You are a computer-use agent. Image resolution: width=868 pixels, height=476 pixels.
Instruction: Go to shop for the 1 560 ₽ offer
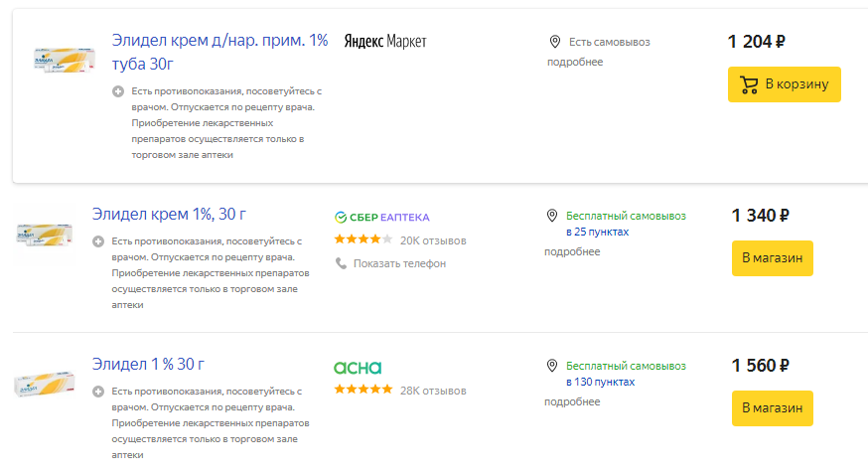coord(773,407)
